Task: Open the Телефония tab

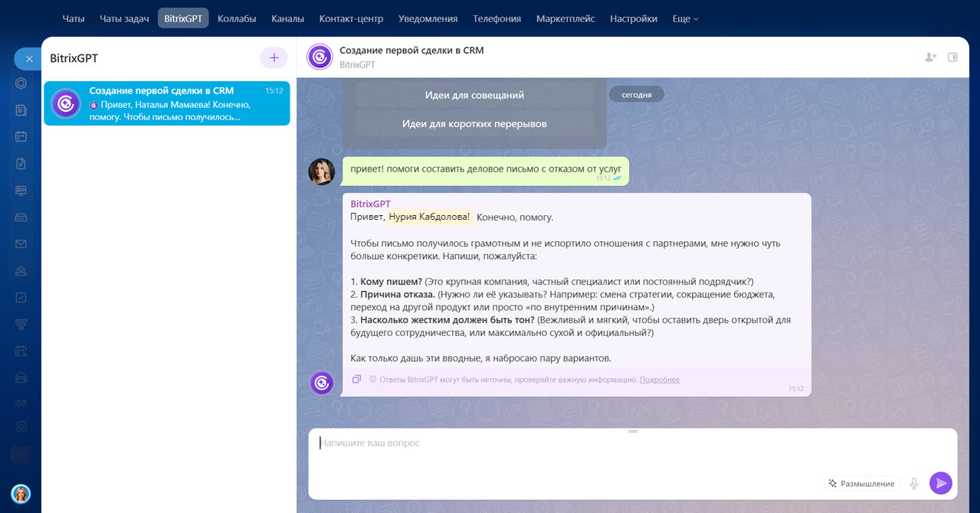Action: pos(497,18)
